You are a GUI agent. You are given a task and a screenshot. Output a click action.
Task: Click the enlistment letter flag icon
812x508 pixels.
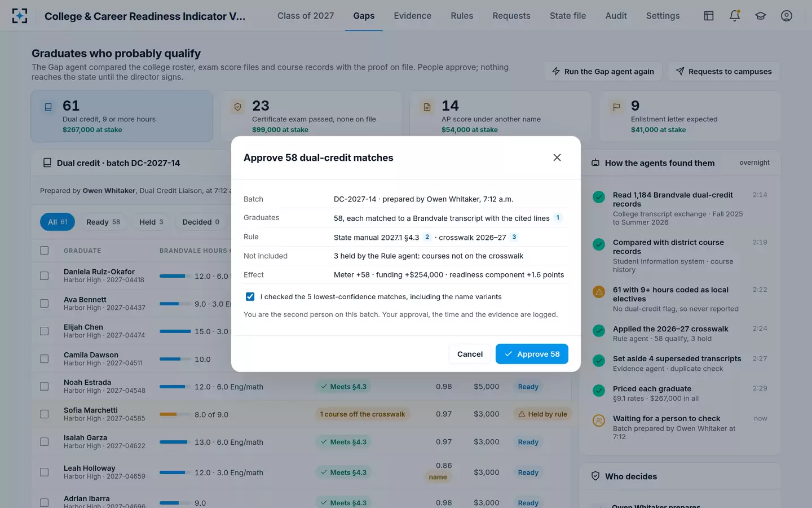point(616,107)
